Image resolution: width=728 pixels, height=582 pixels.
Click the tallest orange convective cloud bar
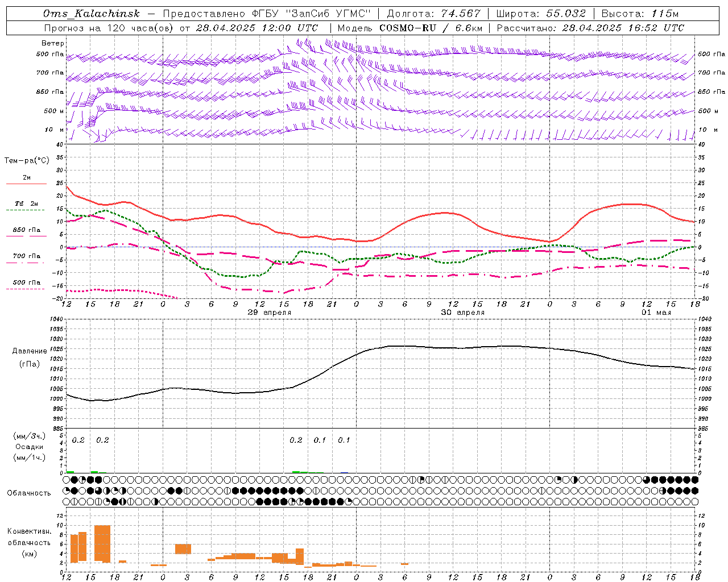pos(102,544)
